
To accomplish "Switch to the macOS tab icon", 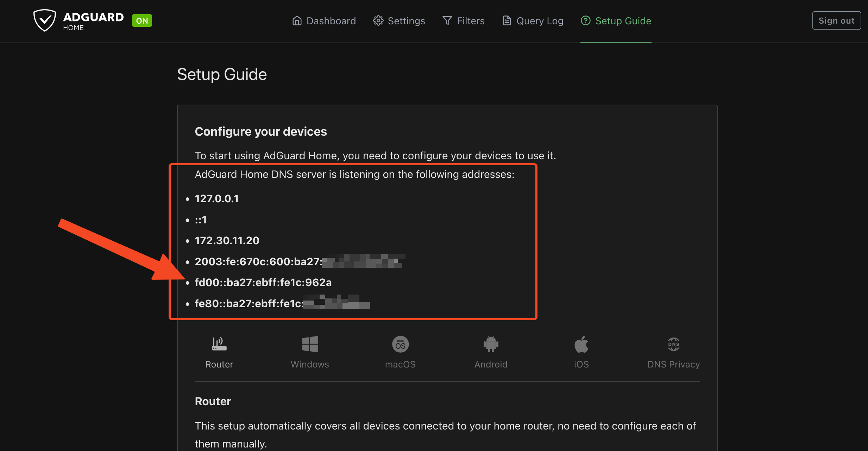I will [400, 344].
